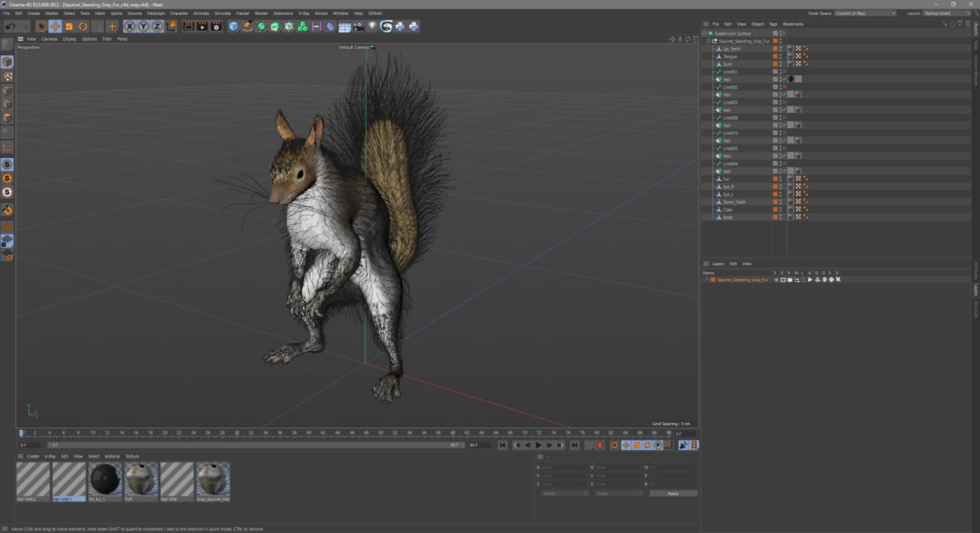This screenshot has width=980, height=533.
Task: Open the Layout Startup dropdown
Action: (947, 13)
